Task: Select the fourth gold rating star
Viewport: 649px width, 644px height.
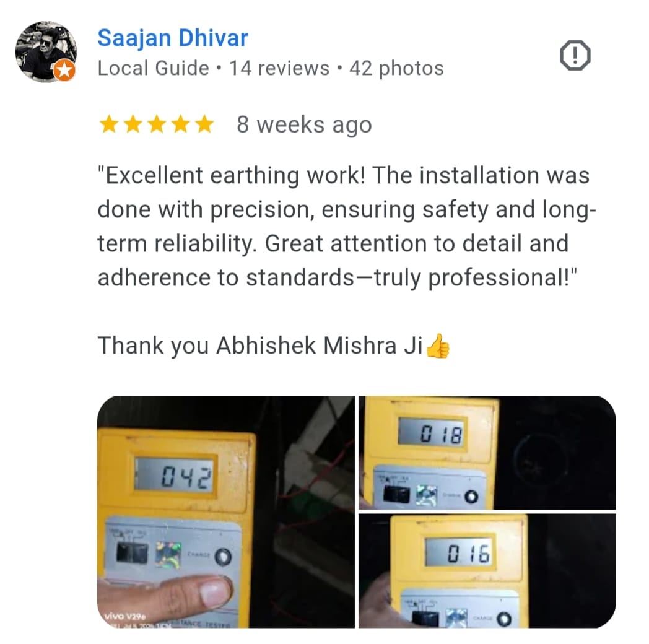Action: [181, 124]
